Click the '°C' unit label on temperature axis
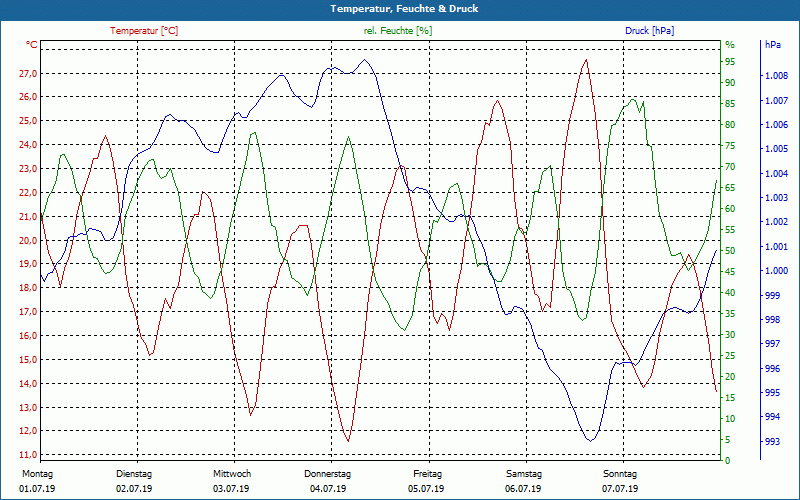Screen dimensions: 800x500 (32, 45)
